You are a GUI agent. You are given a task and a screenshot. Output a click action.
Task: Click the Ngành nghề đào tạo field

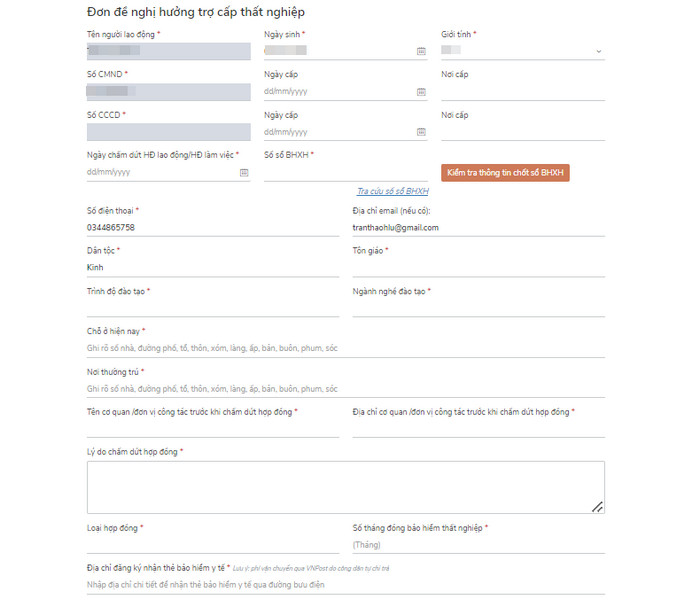(x=479, y=308)
